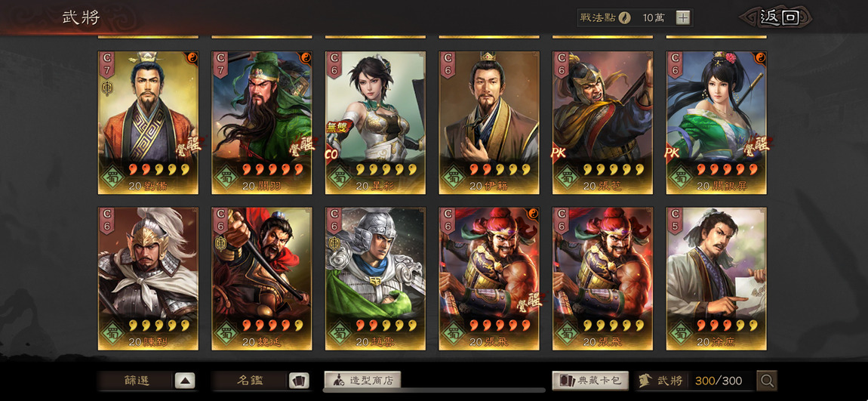Open the 篩選 filter dropdown
This screenshot has width=868, height=401.
pyautogui.click(x=147, y=381)
